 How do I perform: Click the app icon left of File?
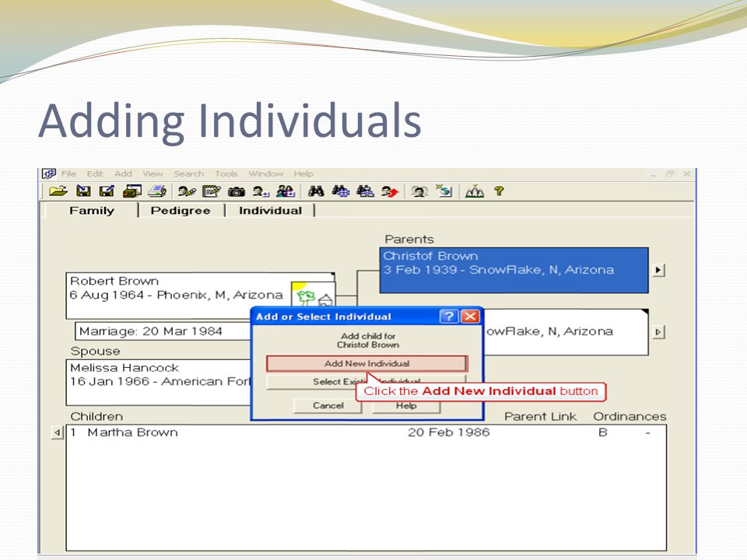point(48,173)
